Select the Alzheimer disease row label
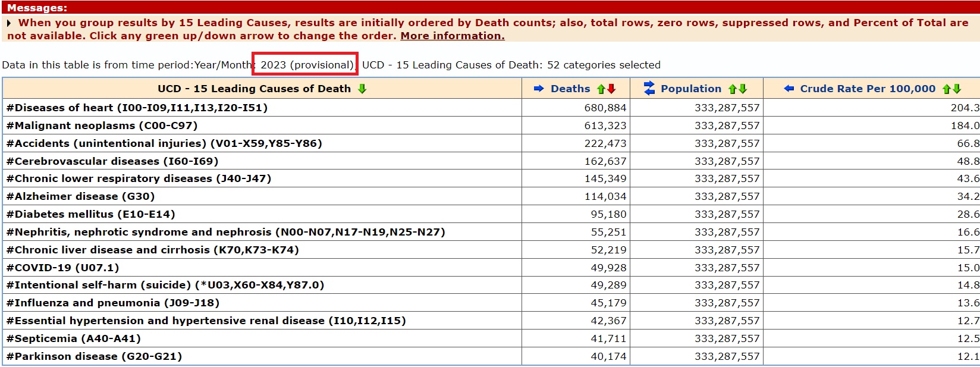Viewport: 980px width, 367px height. tap(80, 196)
